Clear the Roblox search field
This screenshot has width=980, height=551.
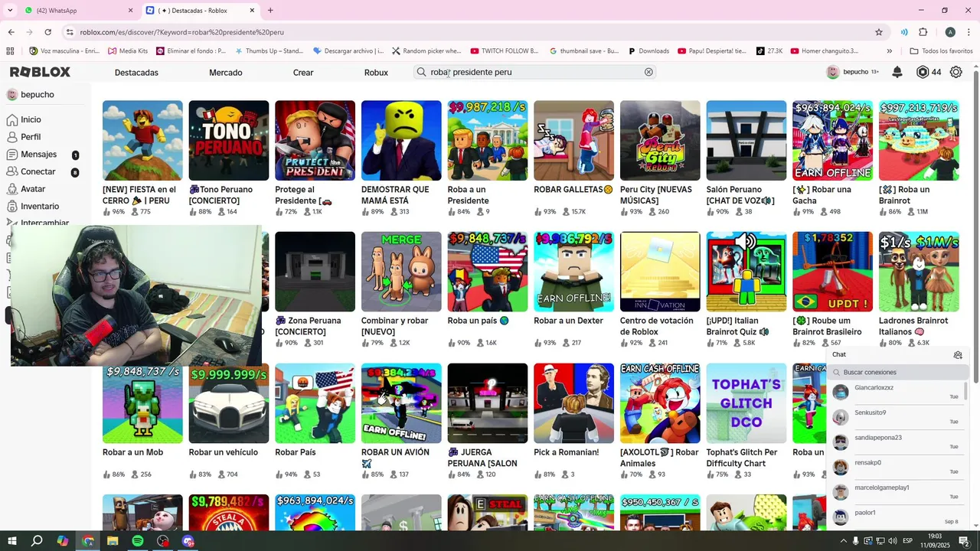(648, 72)
